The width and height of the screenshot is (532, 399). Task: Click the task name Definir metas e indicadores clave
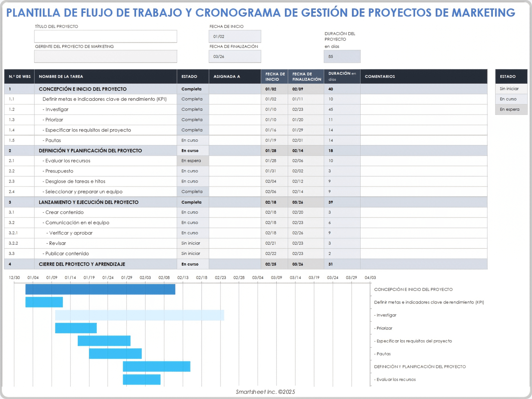click(104, 99)
